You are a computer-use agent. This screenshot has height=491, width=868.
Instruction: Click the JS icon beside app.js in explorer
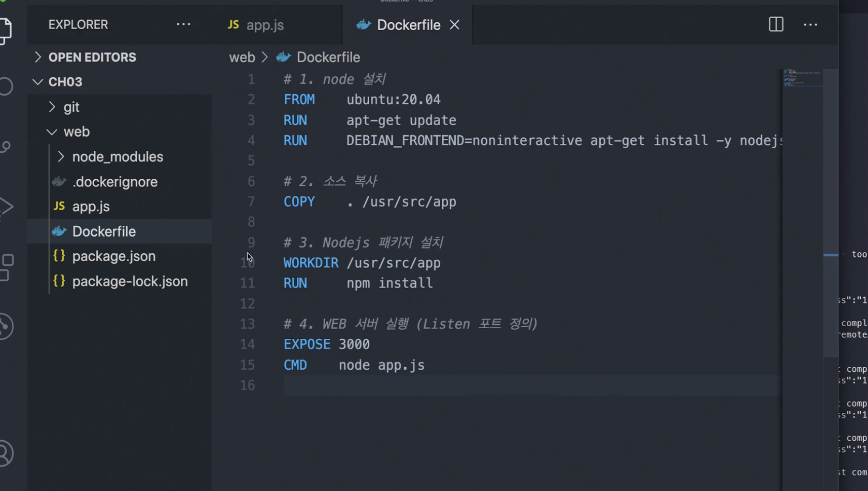pyautogui.click(x=59, y=206)
